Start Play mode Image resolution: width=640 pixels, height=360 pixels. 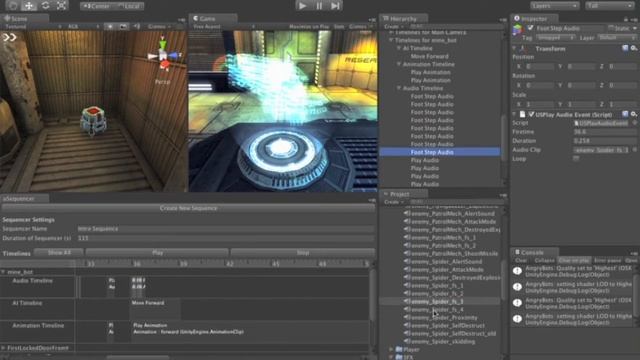click(x=302, y=6)
